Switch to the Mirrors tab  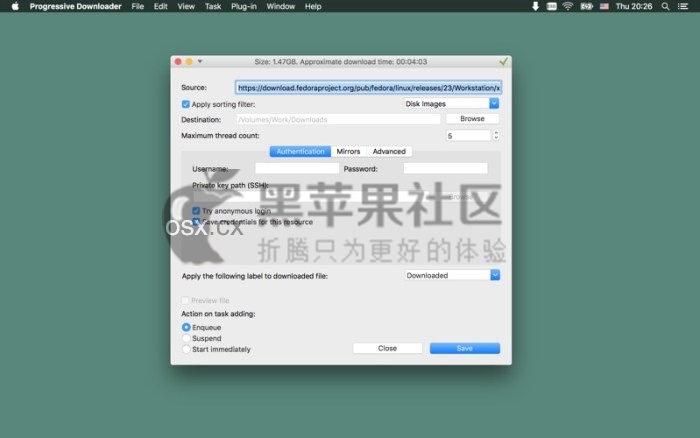point(348,151)
